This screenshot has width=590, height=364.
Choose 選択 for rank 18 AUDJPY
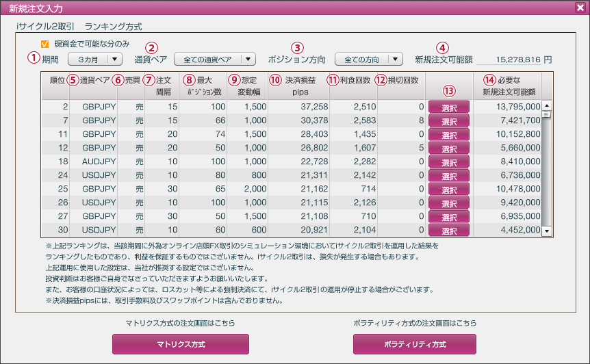[x=449, y=162]
